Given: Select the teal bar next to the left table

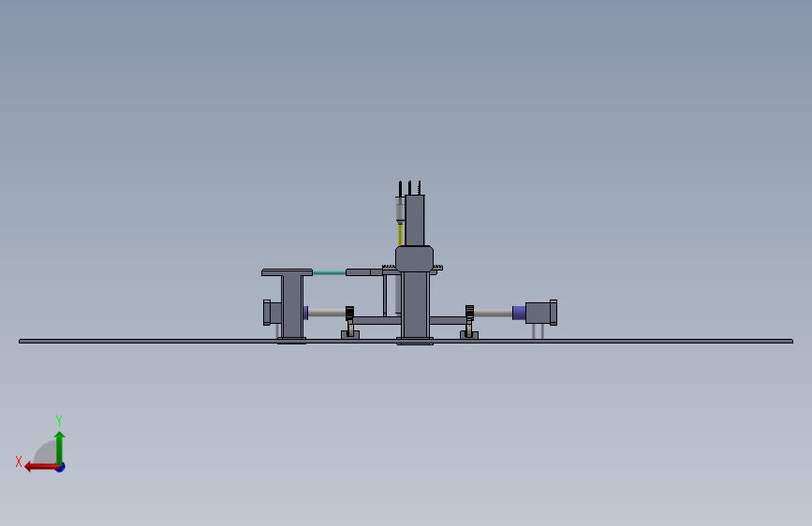Looking at the screenshot, I should (x=329, y=272).
